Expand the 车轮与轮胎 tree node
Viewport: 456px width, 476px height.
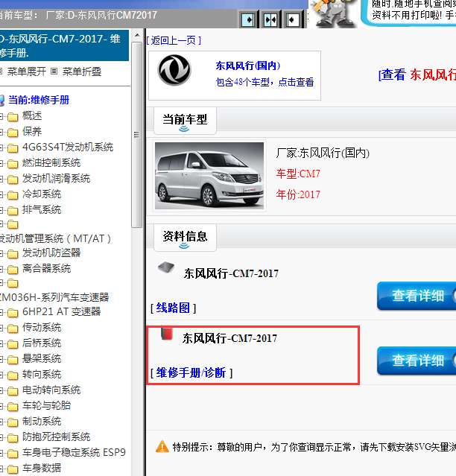[x=1, y=406]
